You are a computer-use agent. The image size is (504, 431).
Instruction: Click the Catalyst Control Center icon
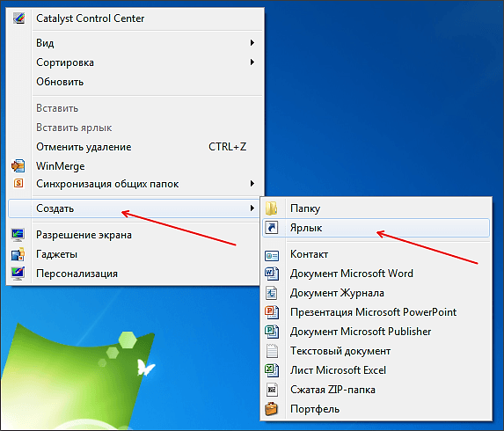point(18,18)
